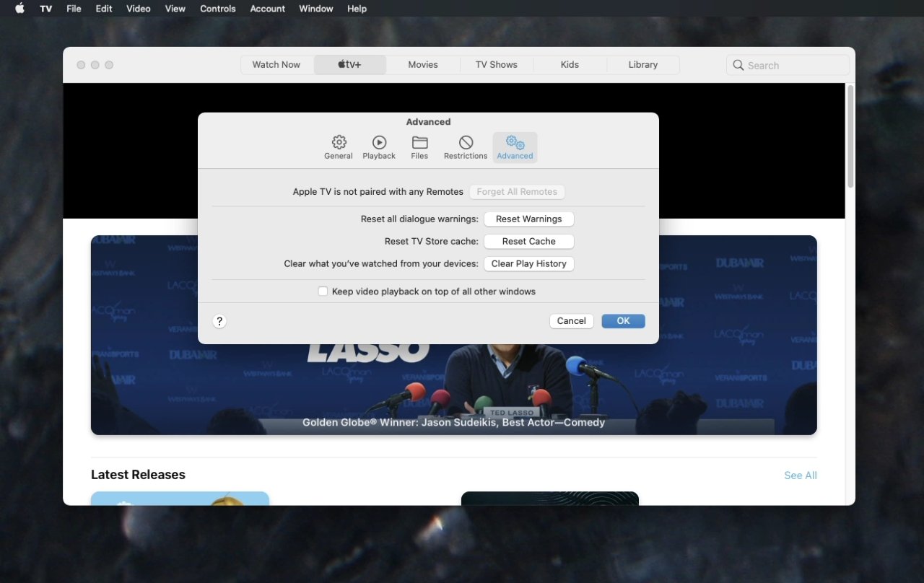Open the TV application menu
924x583 pixels.
(45, 9)
